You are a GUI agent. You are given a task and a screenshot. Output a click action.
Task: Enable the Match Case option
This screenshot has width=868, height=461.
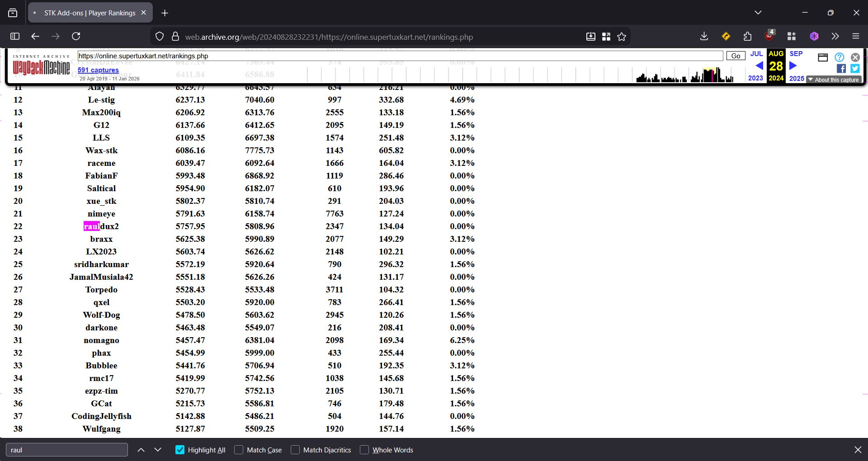[x=239, y=450]
